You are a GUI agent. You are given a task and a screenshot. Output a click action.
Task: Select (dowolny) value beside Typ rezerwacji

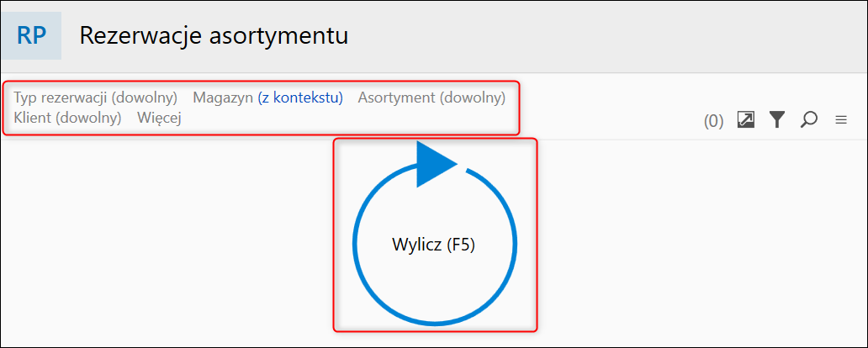click(x=145, y=98)
